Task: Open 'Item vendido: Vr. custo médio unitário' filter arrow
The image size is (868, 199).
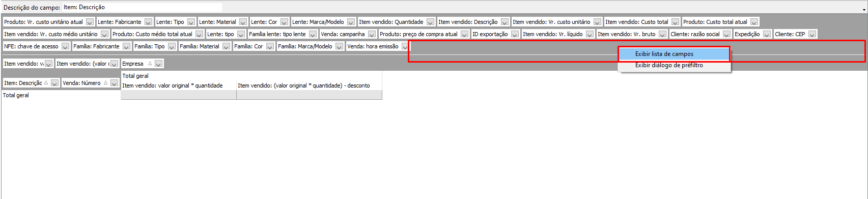Action: (x=104, y=34)
